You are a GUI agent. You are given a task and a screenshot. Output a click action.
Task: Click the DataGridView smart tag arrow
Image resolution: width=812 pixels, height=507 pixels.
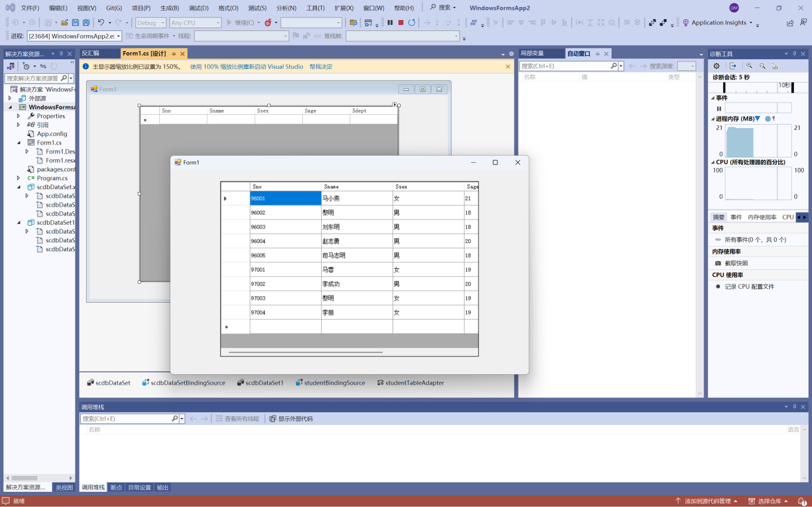[395, 105]
